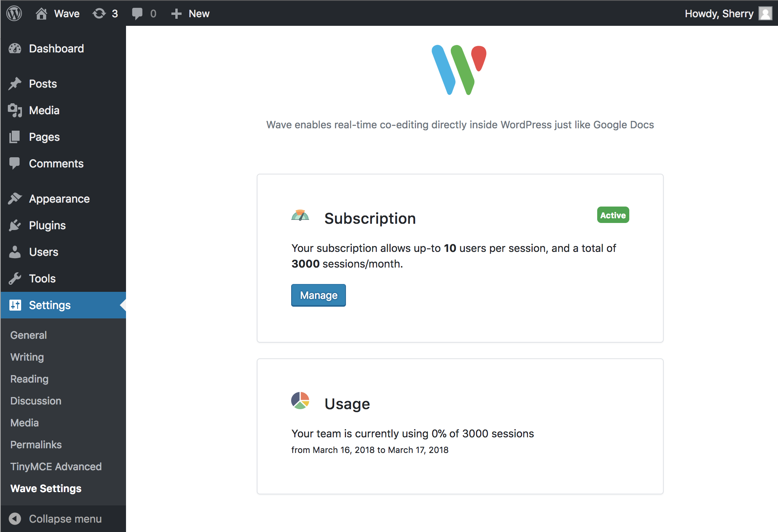Click the Collapse menu label

click(x=65, y=519)
